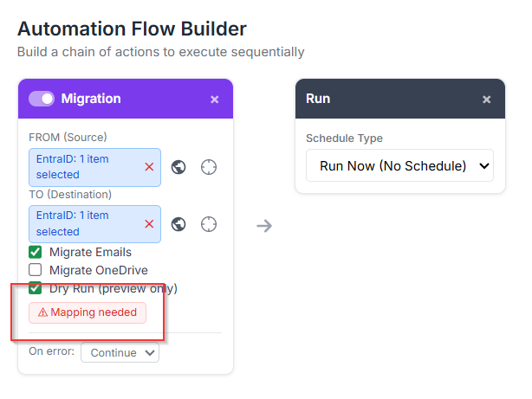Select the Migration card header title

91,99
